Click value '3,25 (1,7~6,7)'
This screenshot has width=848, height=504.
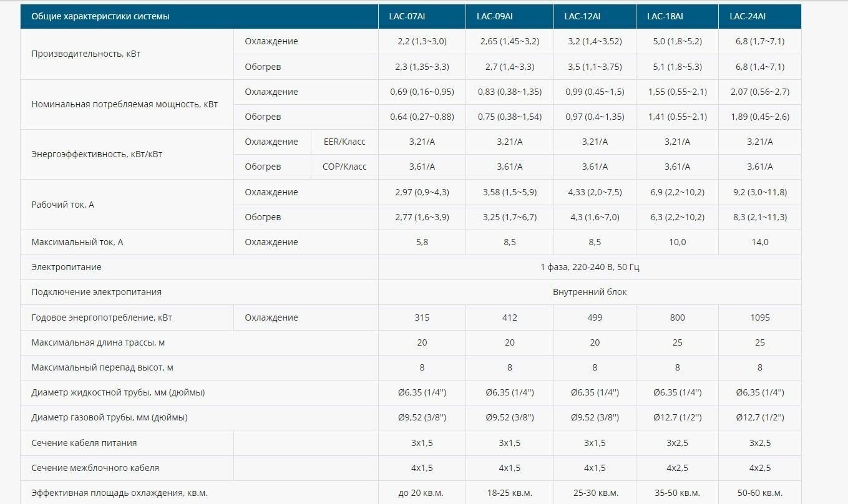[x=510, y=217]
